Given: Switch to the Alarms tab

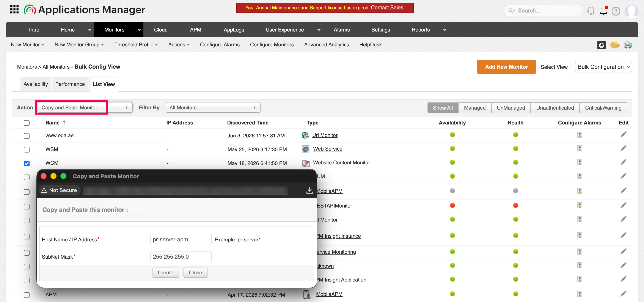Looking at the screenshot, I should [x=341, y=30].
